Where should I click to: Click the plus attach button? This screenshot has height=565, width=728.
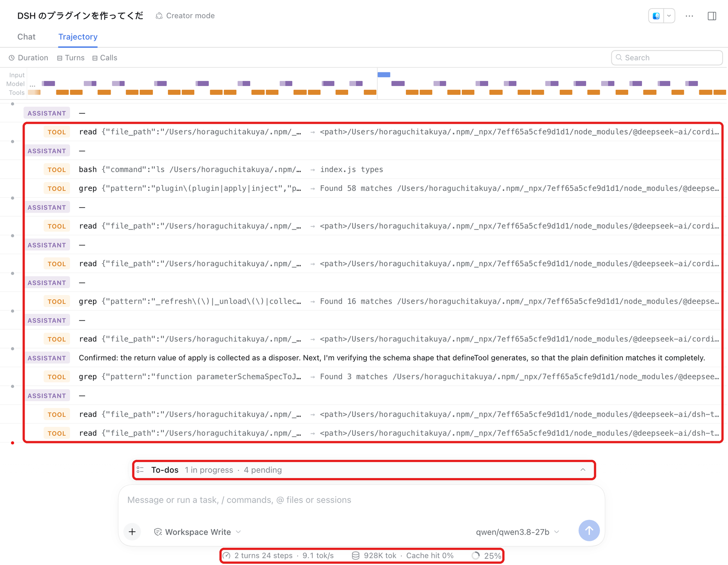coord(132,532)
